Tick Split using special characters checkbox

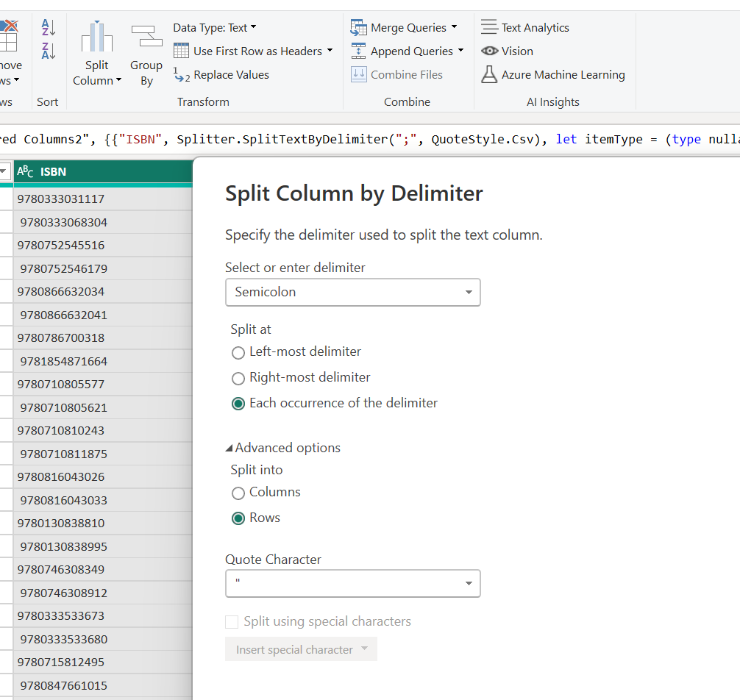[x=232, y=622]
